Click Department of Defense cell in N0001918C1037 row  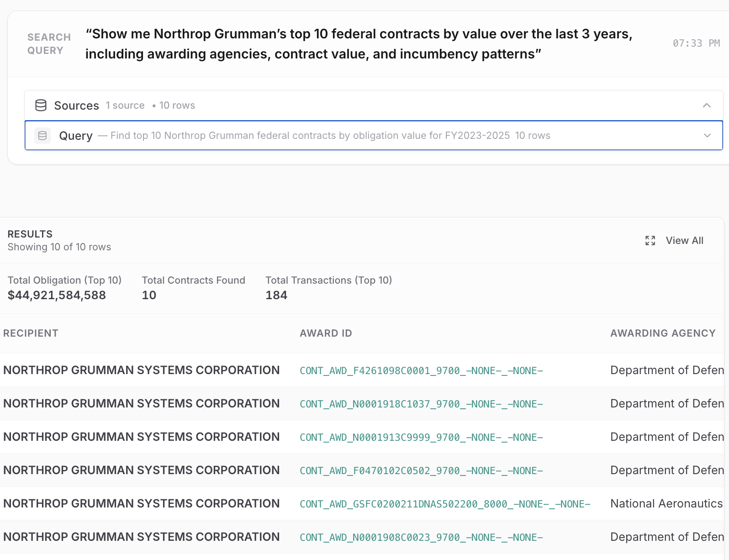667,404
